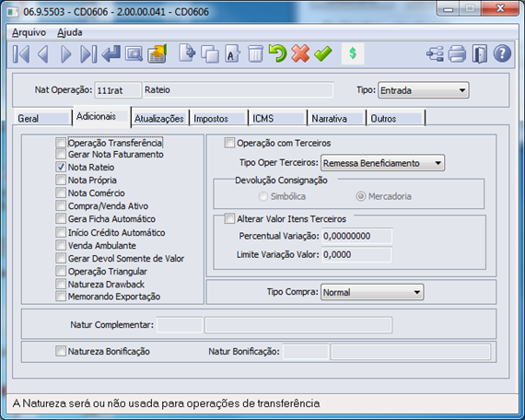Viewport: 525px width, 420px height.
Task: Go to next record arrow
Action: 66,54
